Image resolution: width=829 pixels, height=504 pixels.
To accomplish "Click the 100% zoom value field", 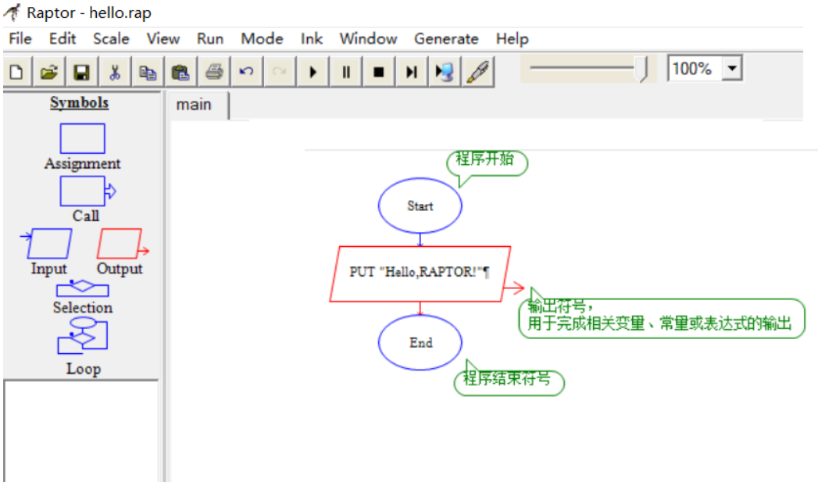I will 695,68.
